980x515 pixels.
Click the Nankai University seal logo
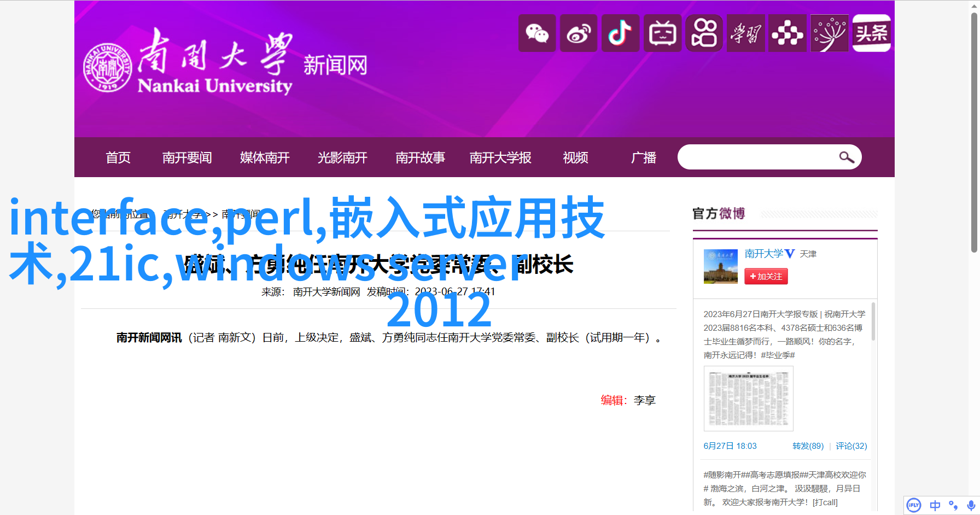click(x=107, y=67)
